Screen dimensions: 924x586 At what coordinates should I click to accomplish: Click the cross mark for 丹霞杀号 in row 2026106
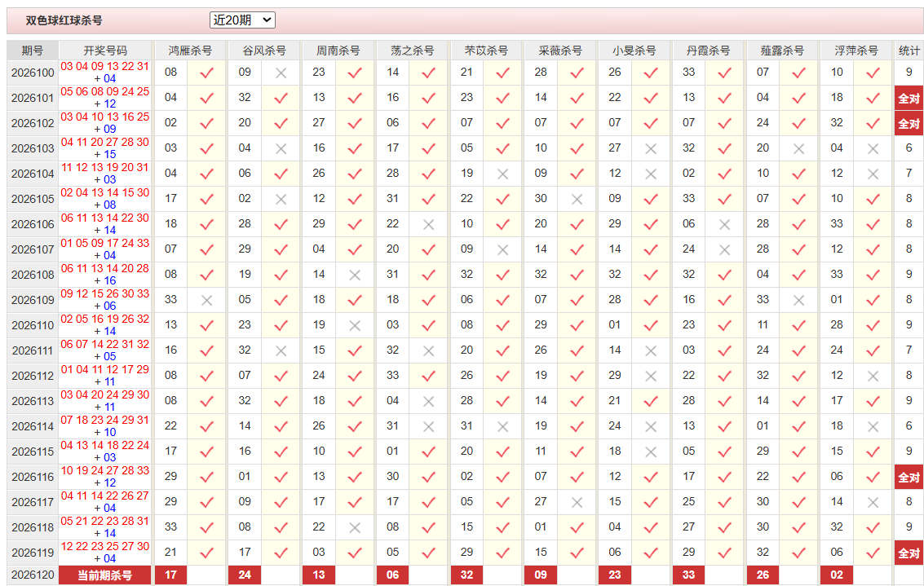[x=725, y=225]
